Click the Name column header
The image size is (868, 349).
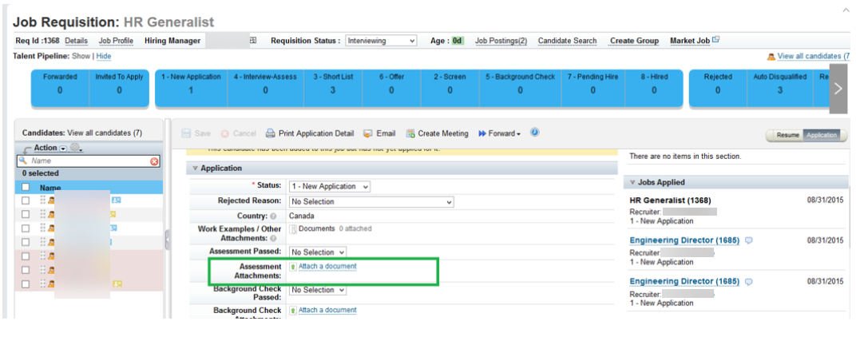pos(50,188)
